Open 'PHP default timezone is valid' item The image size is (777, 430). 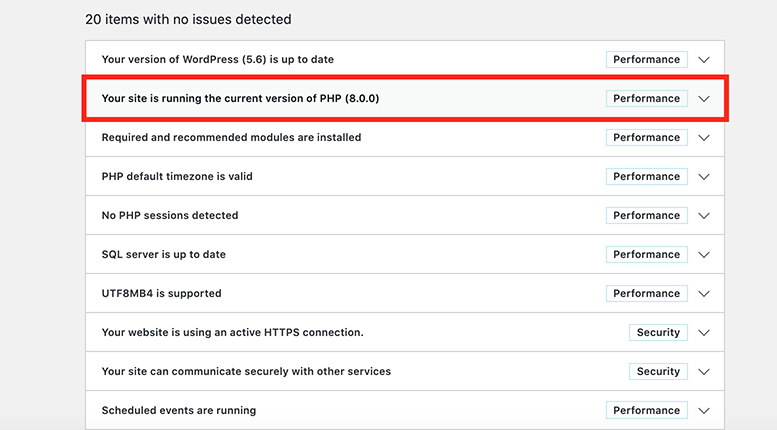coord(177,177)
